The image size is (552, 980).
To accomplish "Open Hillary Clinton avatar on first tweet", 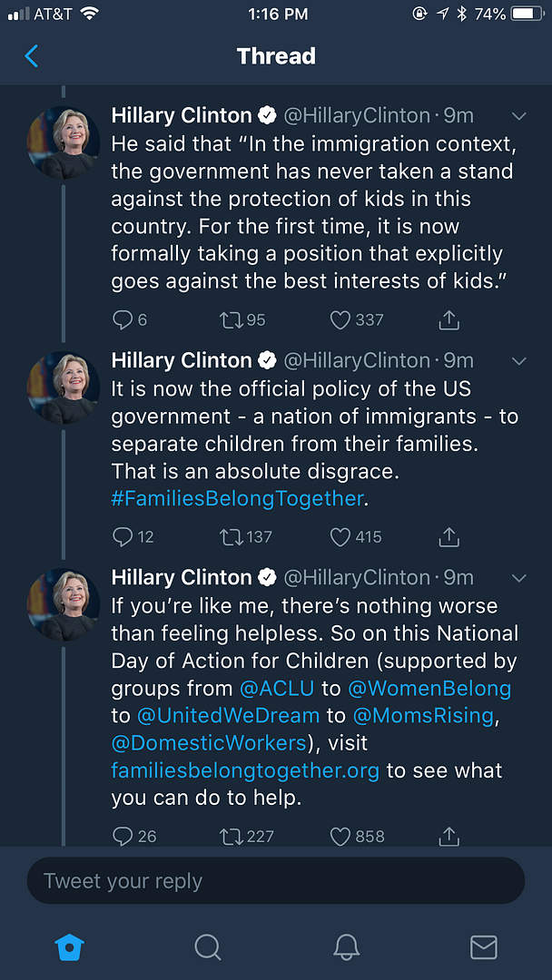I will coord(64,142).
